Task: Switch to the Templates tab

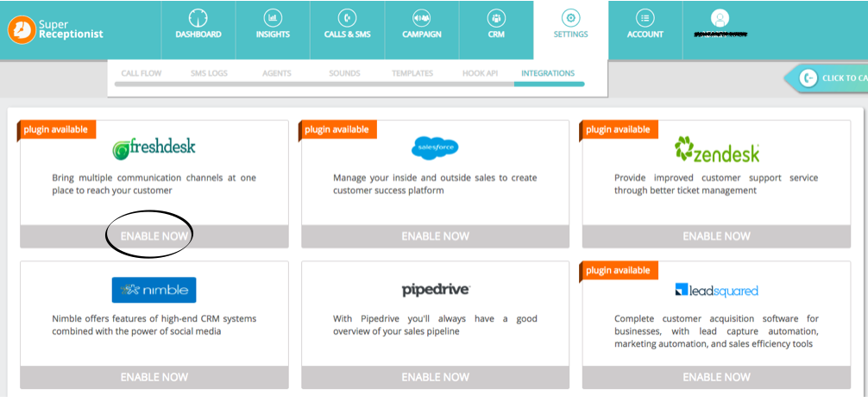Action: click(x=412, y=73)
